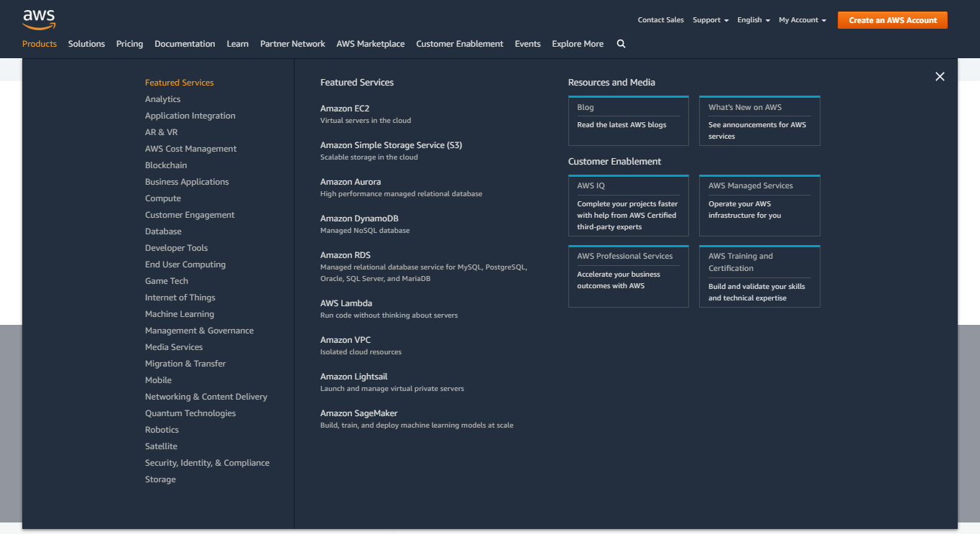Select Learn in the navigation bar

click(238, 44)
